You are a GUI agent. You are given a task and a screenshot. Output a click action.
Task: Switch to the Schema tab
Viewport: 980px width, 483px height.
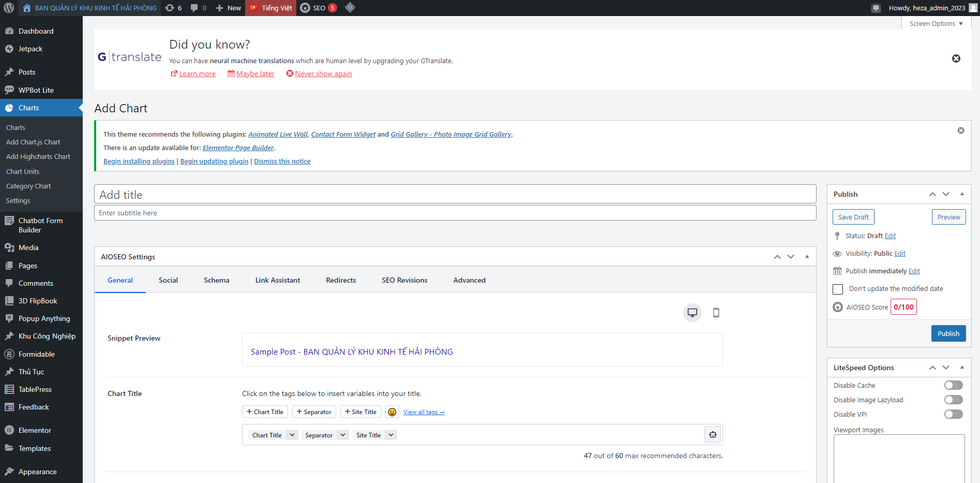click(216, 280)
